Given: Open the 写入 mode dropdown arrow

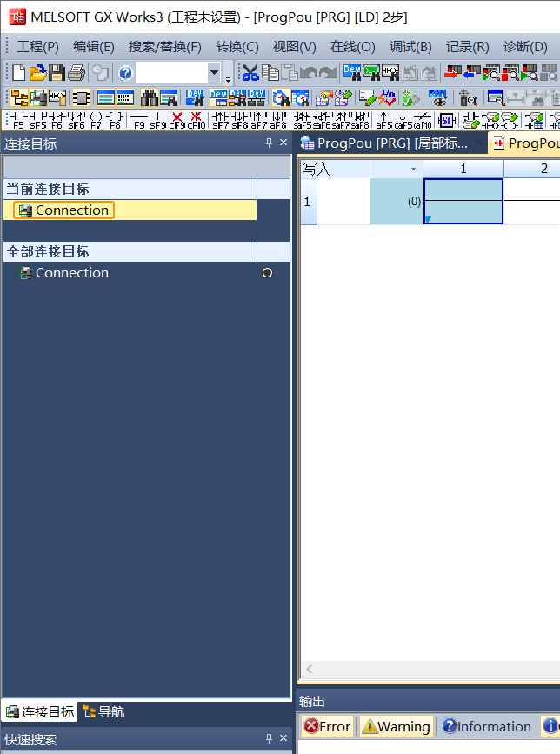Looking at the screenshot, I should pos(413,170).
